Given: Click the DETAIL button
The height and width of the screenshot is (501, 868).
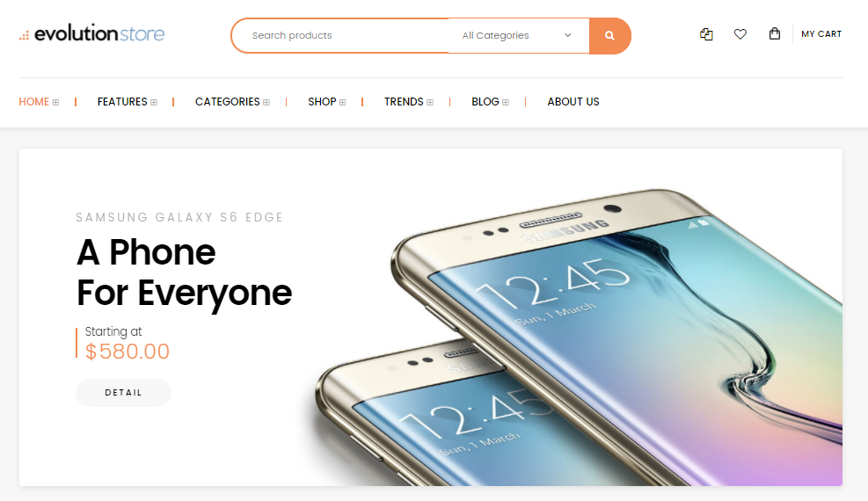Looking at the screenshot, I should (x=123, y=393).
